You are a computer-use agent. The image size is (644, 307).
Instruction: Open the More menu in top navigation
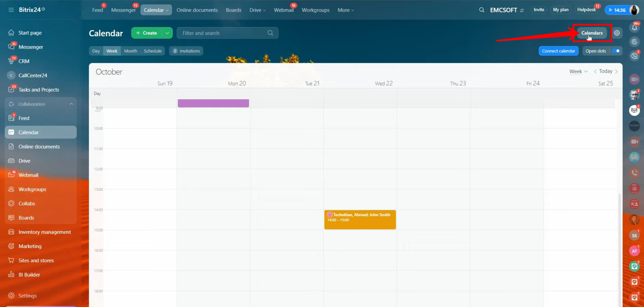(x=345, y=10)
